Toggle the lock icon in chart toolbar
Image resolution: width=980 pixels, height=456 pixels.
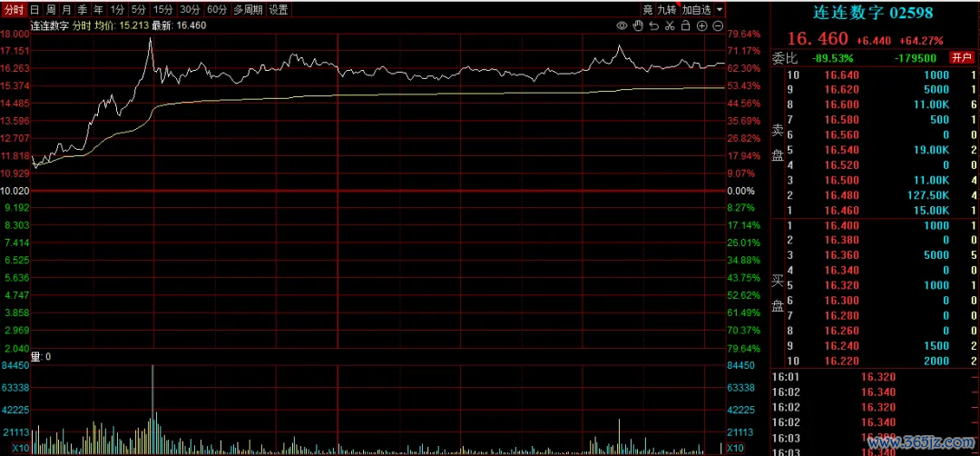(x=685, y=25)
